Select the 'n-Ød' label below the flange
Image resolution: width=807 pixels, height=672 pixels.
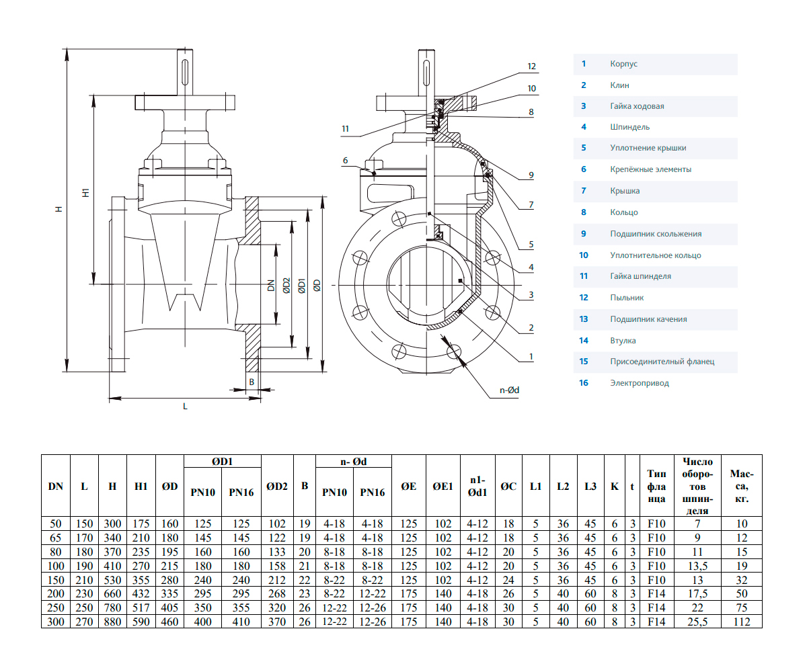pyautogui.click(x=509, y=390)
